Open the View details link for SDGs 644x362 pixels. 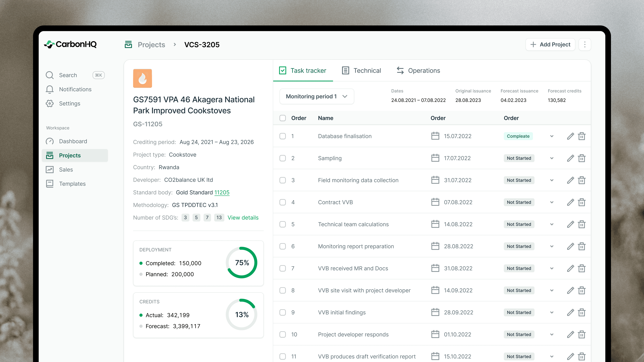point(243,218)
